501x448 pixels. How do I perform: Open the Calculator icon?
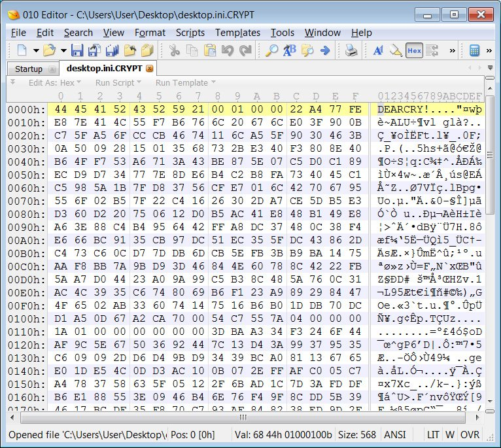(x=474, y=50)
